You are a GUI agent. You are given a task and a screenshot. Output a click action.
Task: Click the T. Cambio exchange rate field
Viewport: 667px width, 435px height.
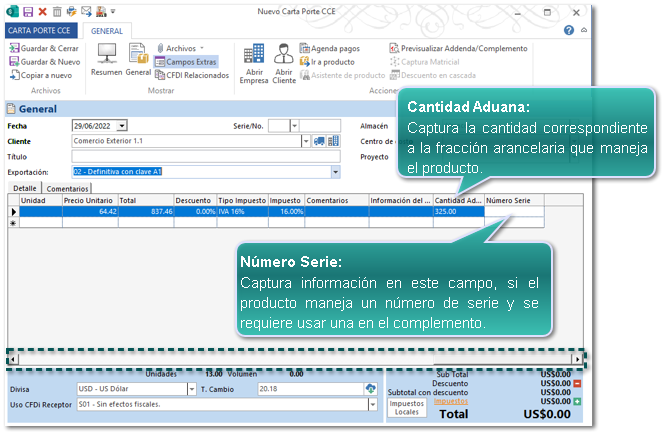point(311,389)
